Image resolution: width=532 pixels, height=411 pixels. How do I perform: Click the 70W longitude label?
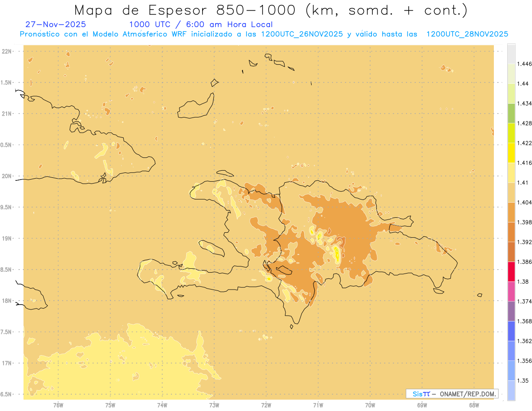370,405
